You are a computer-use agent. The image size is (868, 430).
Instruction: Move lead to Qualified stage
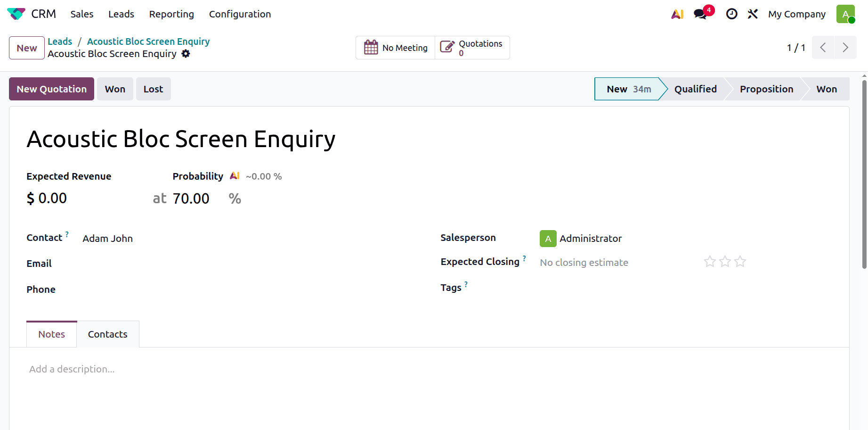coord(695,89)
